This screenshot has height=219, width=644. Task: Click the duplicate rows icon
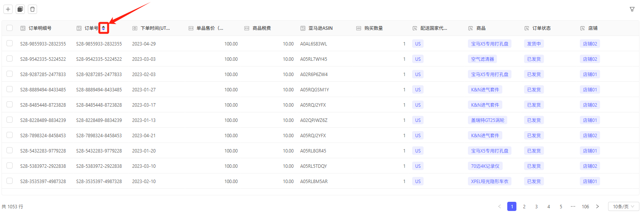(x=20, y=9)
